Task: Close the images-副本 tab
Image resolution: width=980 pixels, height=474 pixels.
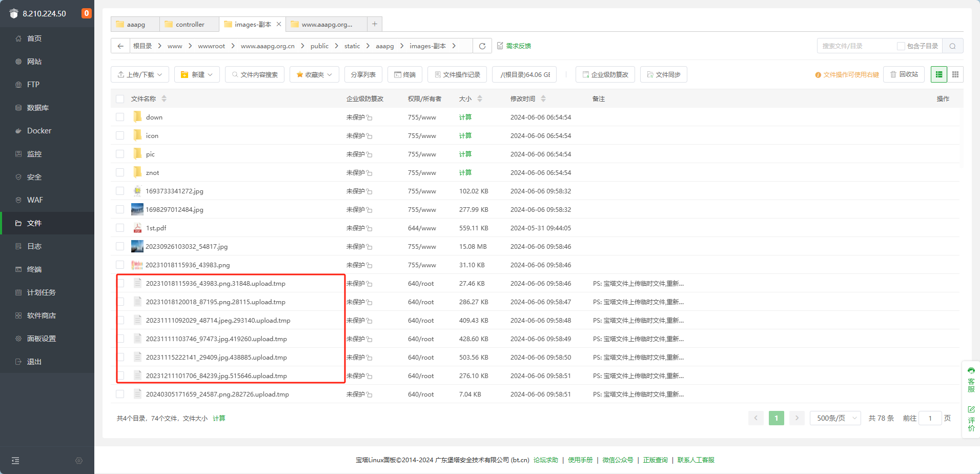Action: (279, 24)
